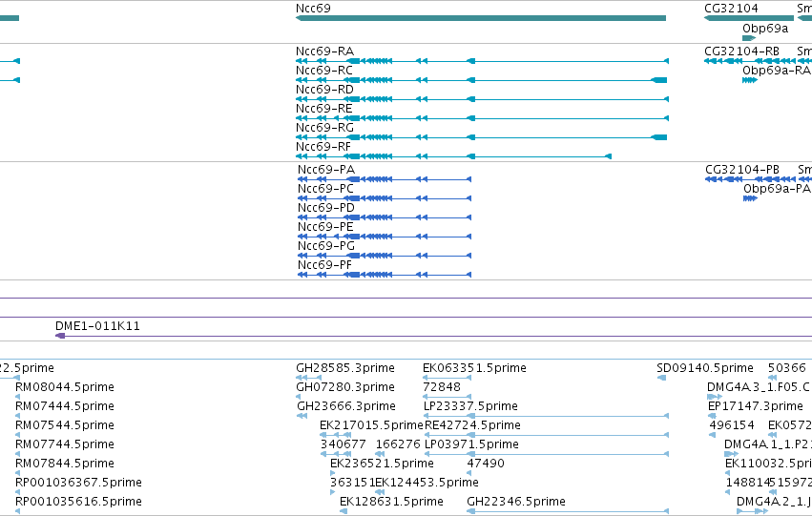Screen dimensions: 812x516
Task: Select the 166276 EST label
Action: tap(398, 444)
